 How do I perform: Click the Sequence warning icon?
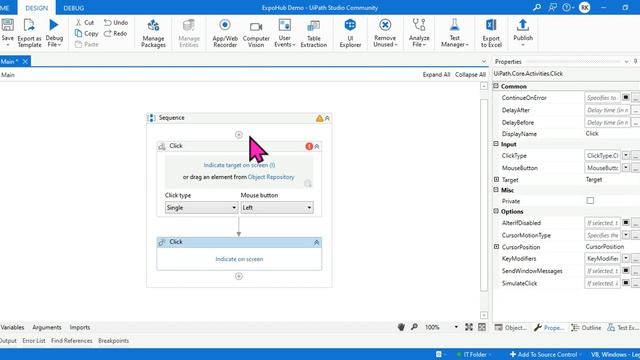[319, 118]
